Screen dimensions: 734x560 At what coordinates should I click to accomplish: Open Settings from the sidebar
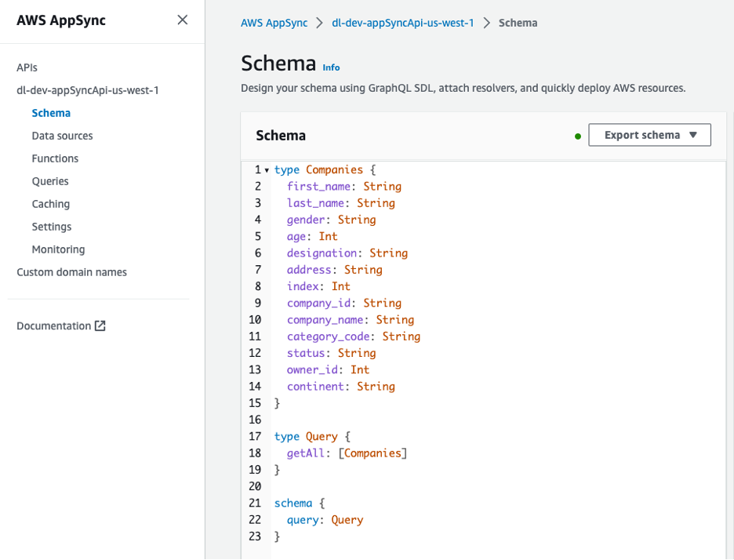(51, 227)
